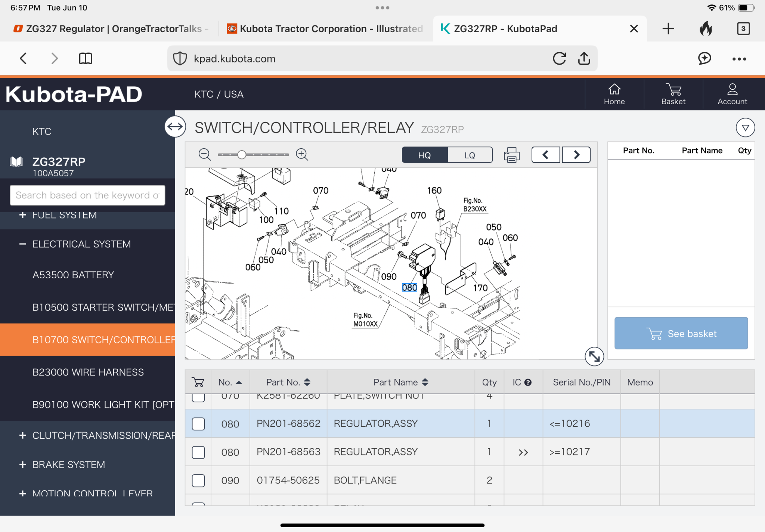Screen dimensions: 765x532
Task: Zoom out the diagram with the minus magnifier
Action: [205, 154]
